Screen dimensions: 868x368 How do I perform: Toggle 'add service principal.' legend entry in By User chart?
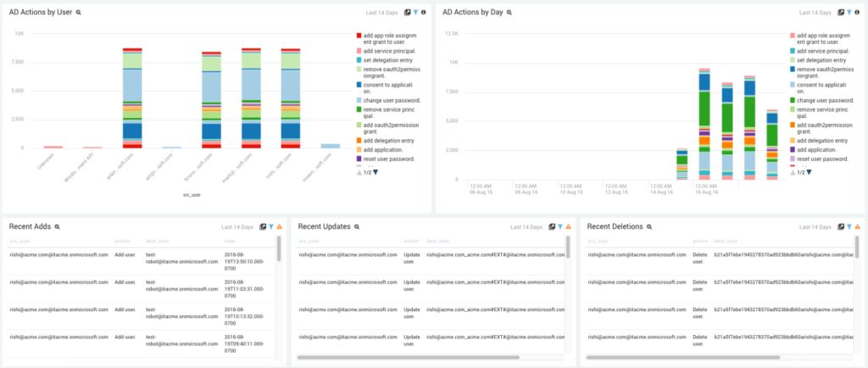pos(386,51)
